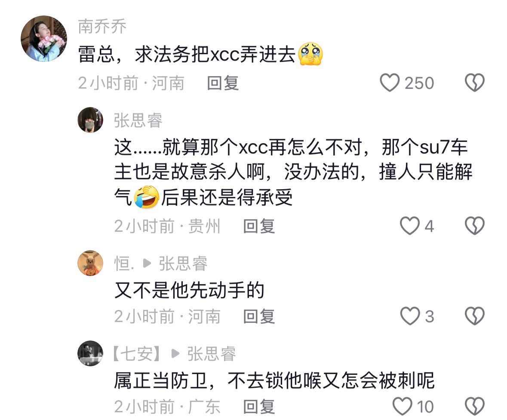Like 【七安】's reply with 10 likes
The height and width of the screenshot is (420, 507).
402,406
